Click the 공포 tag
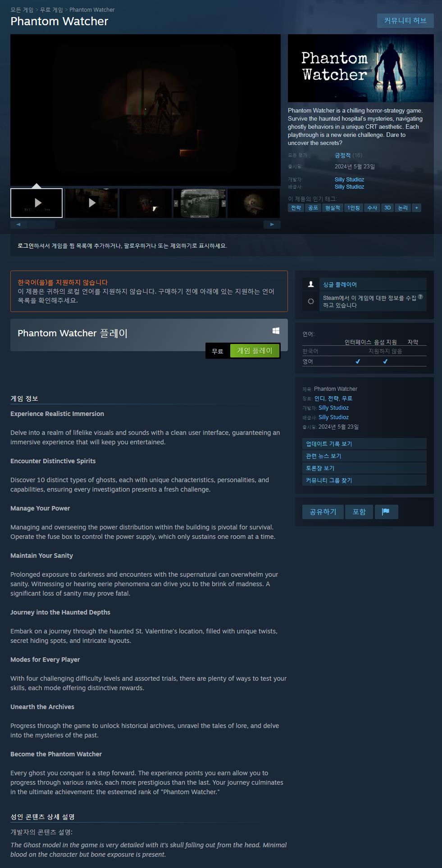The image size is (442, 868). click(313, 208)
